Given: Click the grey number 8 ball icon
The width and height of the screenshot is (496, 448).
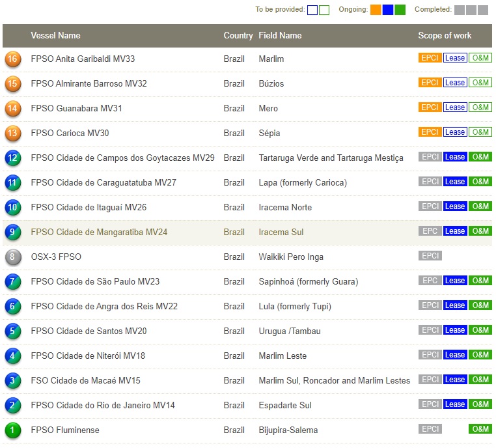Looking at the screenshot, I should [x=12, y=257].
